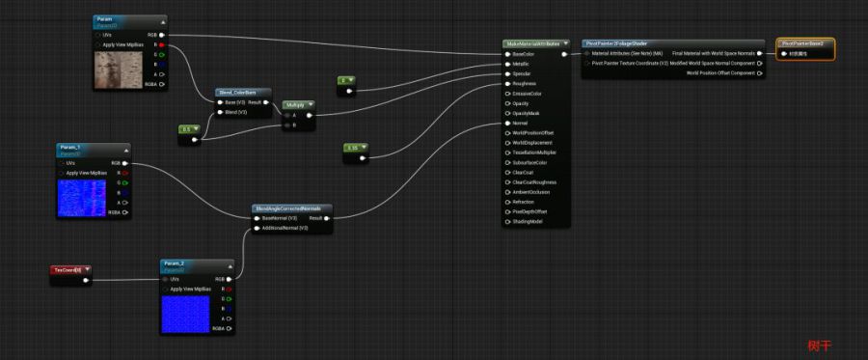Viewport: 868px width, 360px height.
Task: Select the Param_1 normal map preview thumbnail
Action: 82,198
